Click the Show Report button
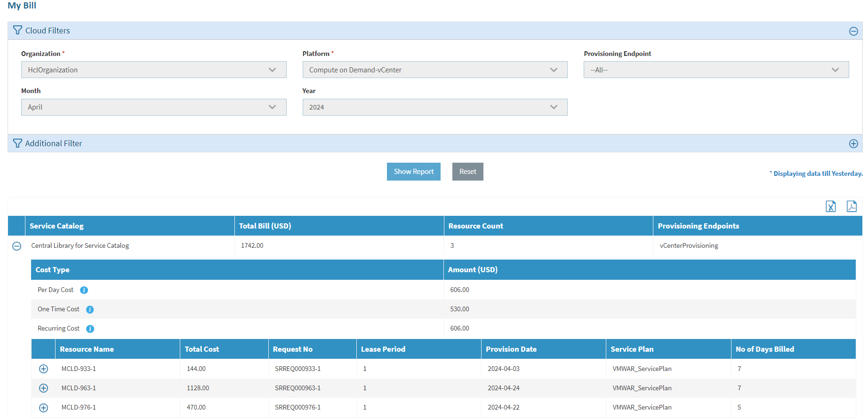The height and width of the screenshot is (418, 868). pyautogui.click(x=414, y=172)
